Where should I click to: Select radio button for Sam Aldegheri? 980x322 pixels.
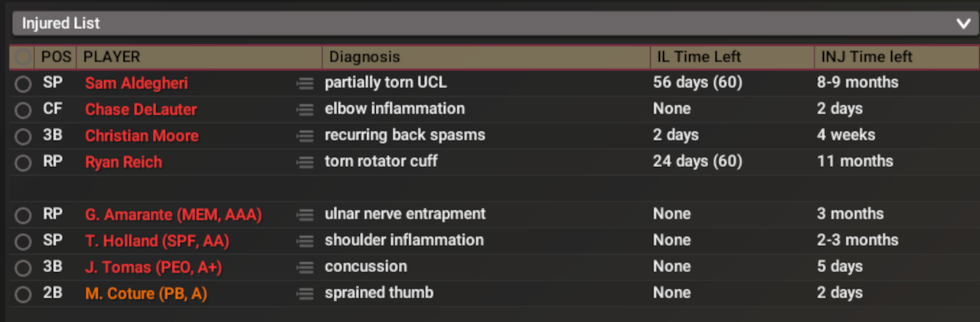(23, 84)
